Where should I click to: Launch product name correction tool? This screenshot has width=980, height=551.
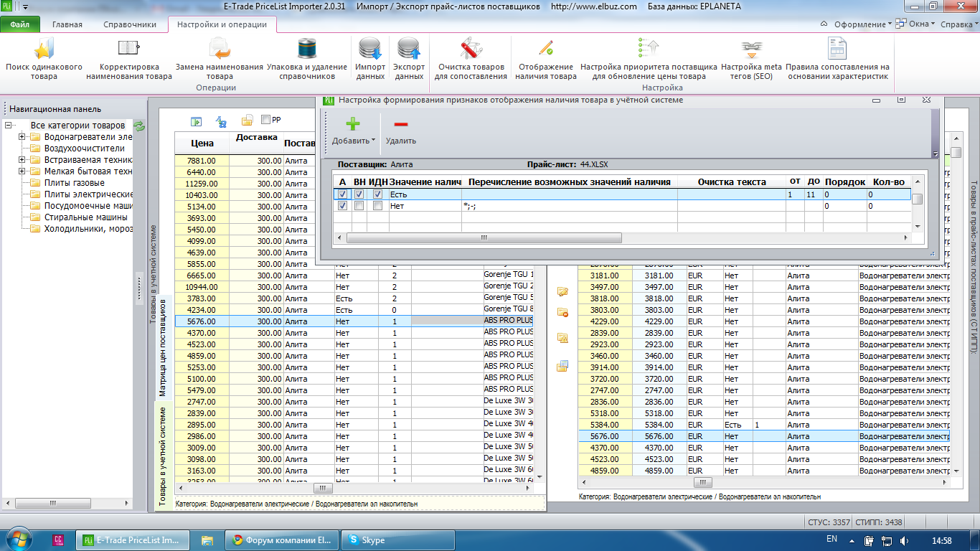[x=130, y=60]
